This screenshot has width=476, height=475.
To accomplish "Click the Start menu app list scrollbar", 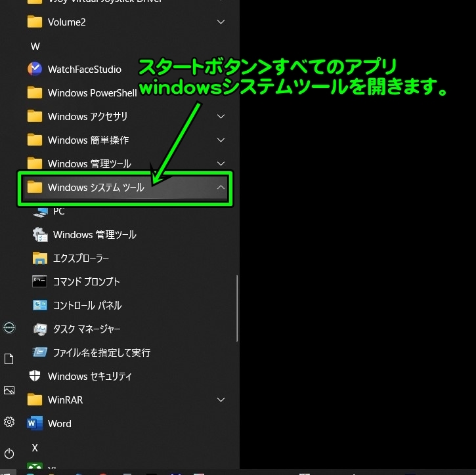I will 237,308.
